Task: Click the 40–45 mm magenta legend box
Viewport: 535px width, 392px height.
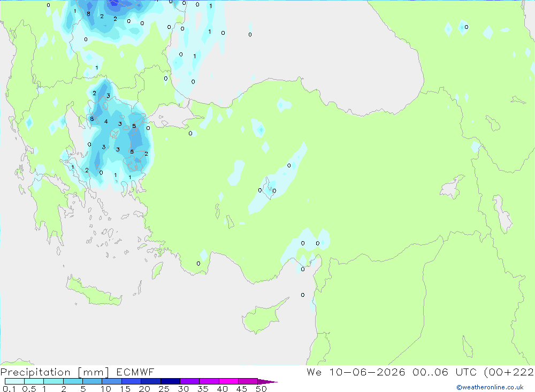Action: 228,381
